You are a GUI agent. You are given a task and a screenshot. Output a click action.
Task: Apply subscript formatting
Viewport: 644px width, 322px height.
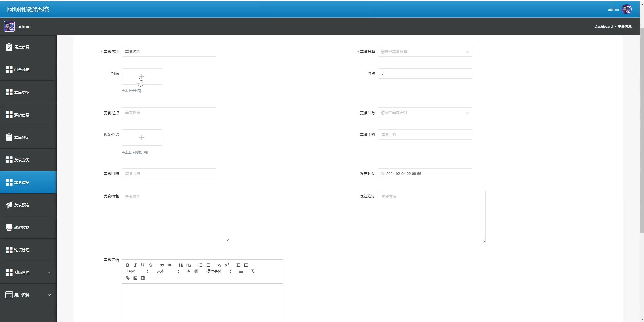point(219,265)
